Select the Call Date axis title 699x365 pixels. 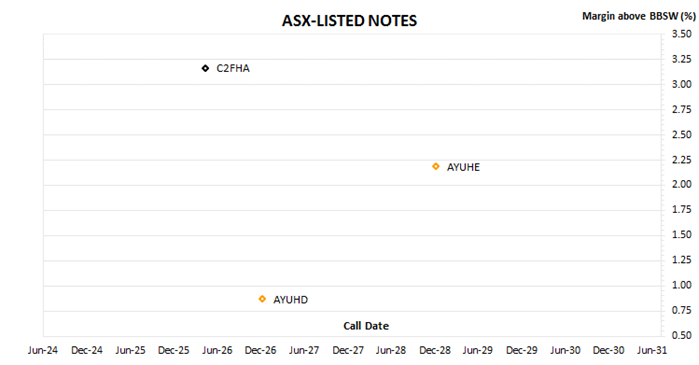click(x=366, y=326)
